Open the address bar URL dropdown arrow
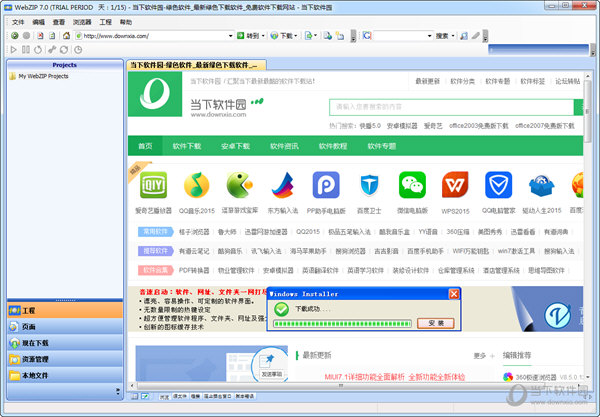This screenshot has width=600, height=417. 230,36
